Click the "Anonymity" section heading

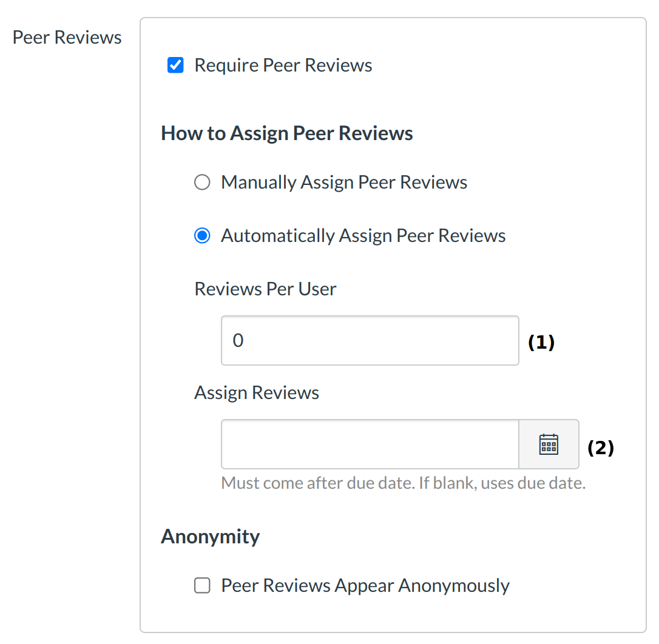point(211,537)
